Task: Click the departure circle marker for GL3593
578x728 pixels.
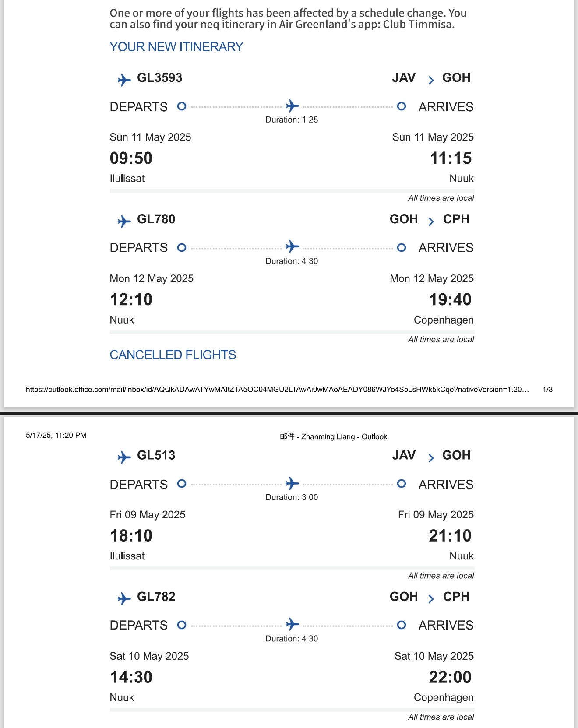Action: pos(182,106)
